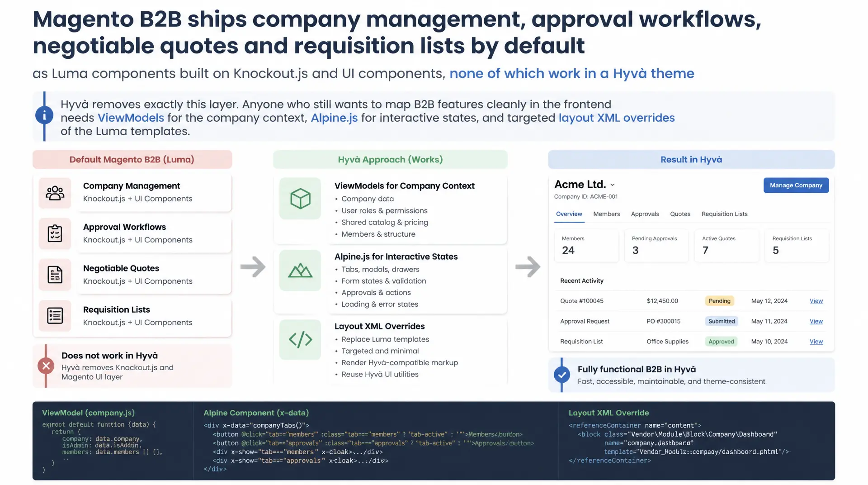
Task: Expand the Acme Ltd. company dropdown chevron
Action: click(613, 185)
